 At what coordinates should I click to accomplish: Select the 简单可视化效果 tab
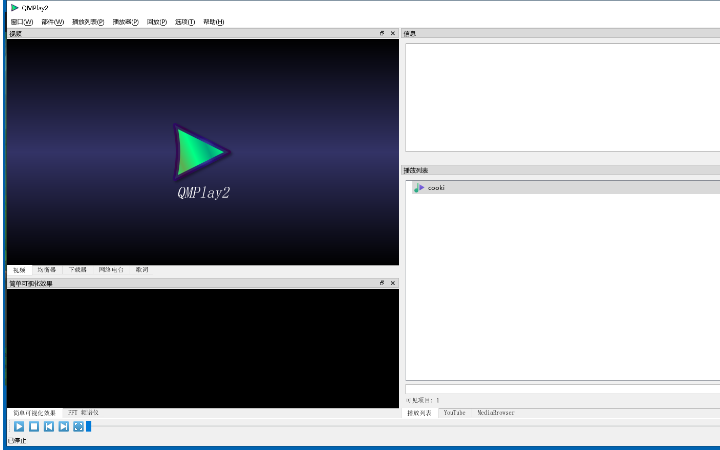click(x=34, y=413)
